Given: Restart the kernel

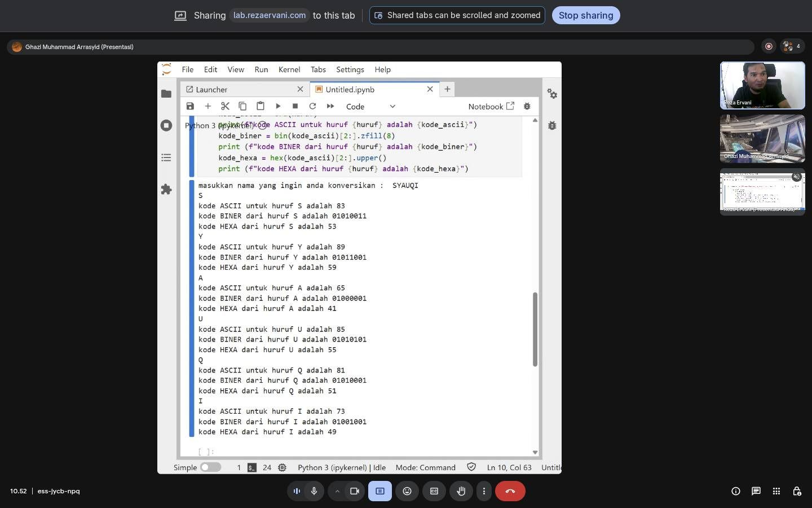Looking at the screenshot, I should point(312,106).
